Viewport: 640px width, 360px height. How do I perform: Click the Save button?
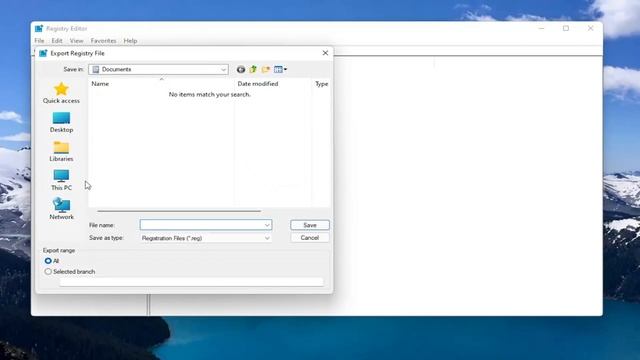310,225
